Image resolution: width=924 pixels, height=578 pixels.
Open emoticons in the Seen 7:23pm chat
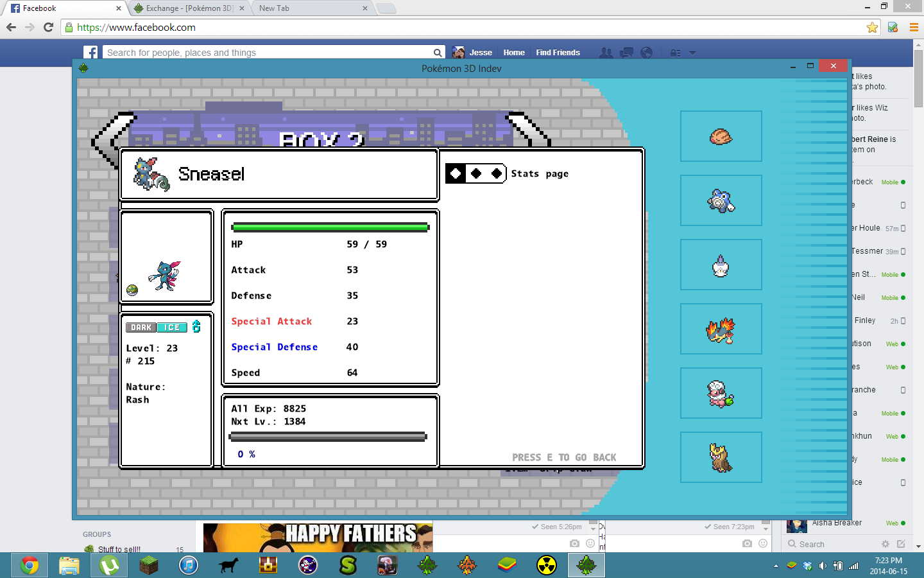tap(763, 543)
